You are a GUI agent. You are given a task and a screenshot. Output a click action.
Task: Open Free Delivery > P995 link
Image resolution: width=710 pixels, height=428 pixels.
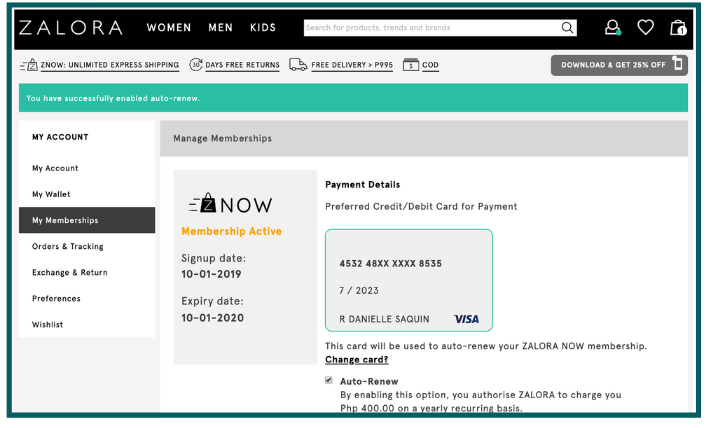click(x=352, y=65)
